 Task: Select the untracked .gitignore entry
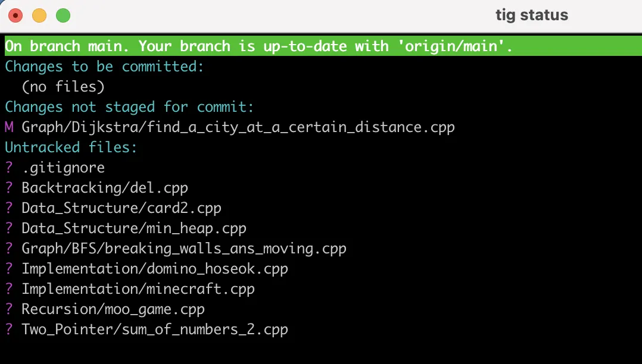coord(63,168)
